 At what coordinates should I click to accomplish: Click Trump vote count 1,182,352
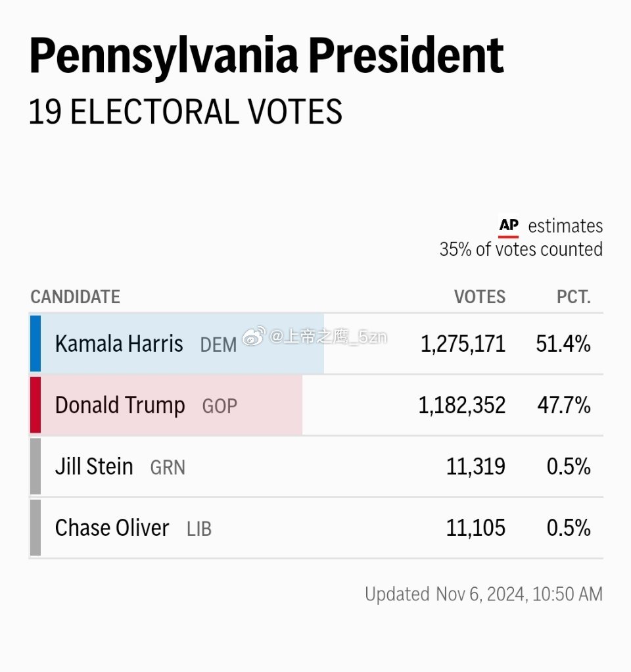(462, 405)
